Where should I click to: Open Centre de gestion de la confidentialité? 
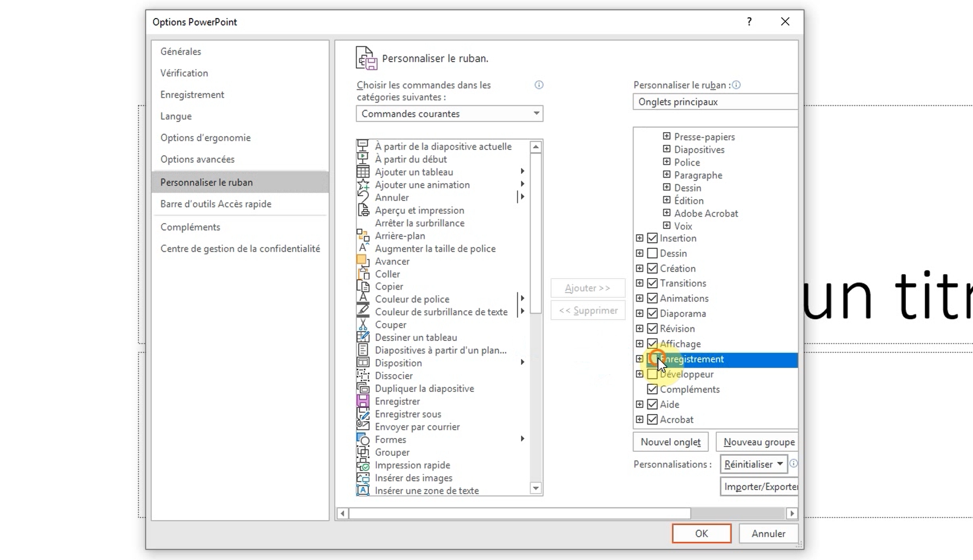pos(240,248)
